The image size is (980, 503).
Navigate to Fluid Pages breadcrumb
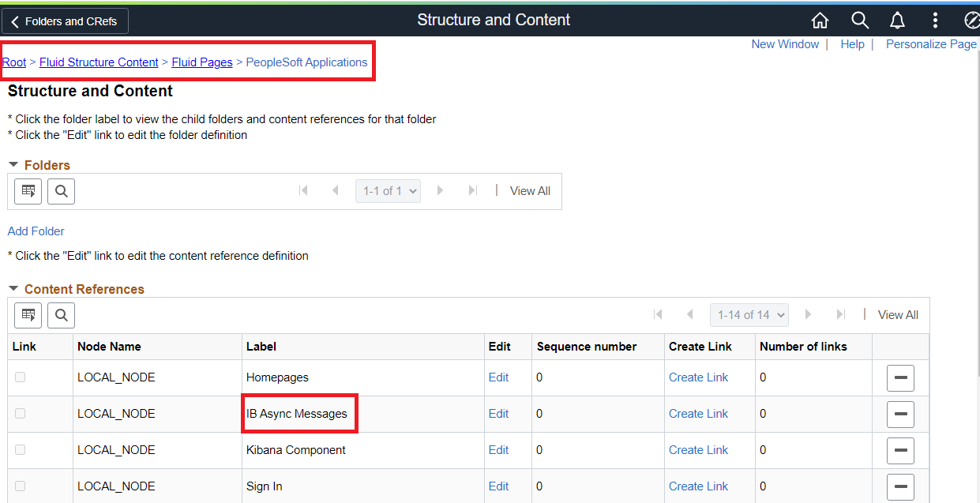pyautogui.click(x=202, y=62)
